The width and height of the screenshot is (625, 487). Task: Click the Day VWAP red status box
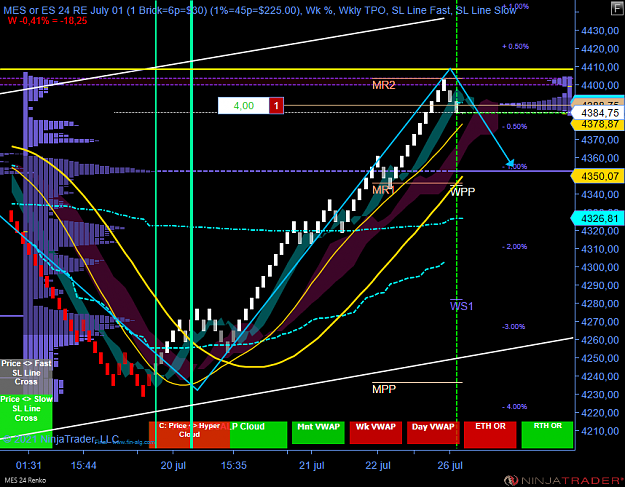click(433, 432)
